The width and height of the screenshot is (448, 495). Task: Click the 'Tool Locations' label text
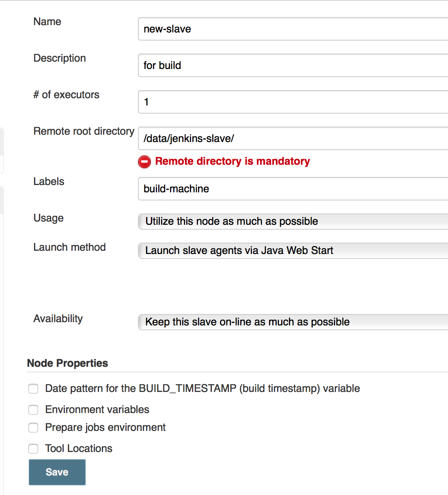[79, 448]
